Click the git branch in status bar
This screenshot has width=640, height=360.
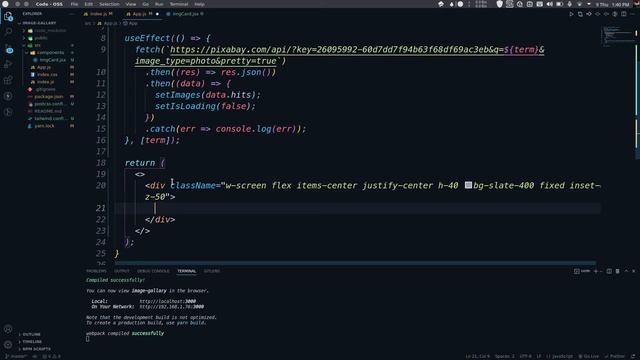point(16,356)
